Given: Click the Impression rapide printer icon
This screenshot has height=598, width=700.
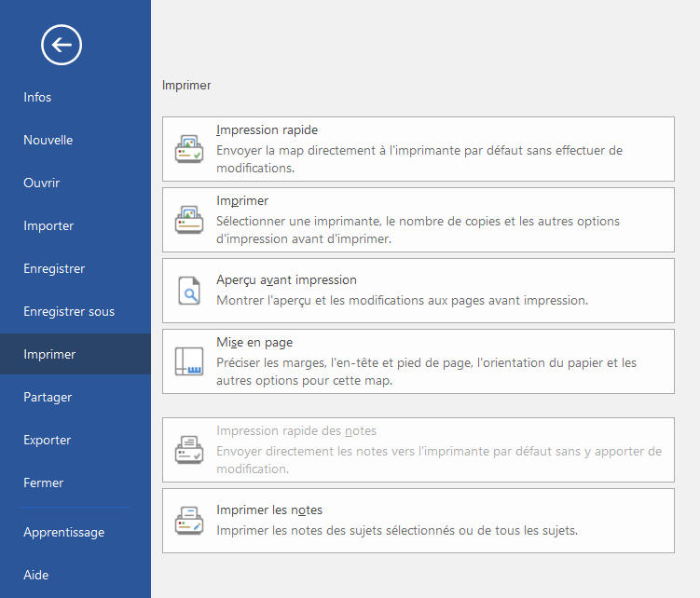Looking at the screenshot, I should (x=189, y=149).
